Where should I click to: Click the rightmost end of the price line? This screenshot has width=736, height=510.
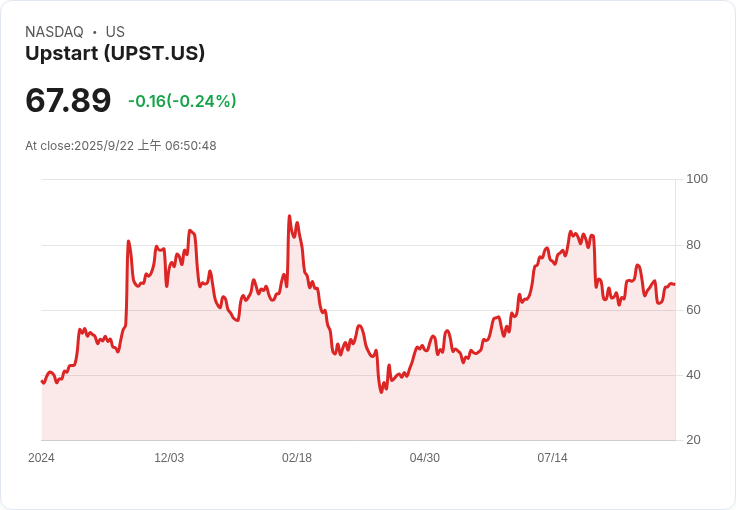pyautogui.click(x=674, y=285)
